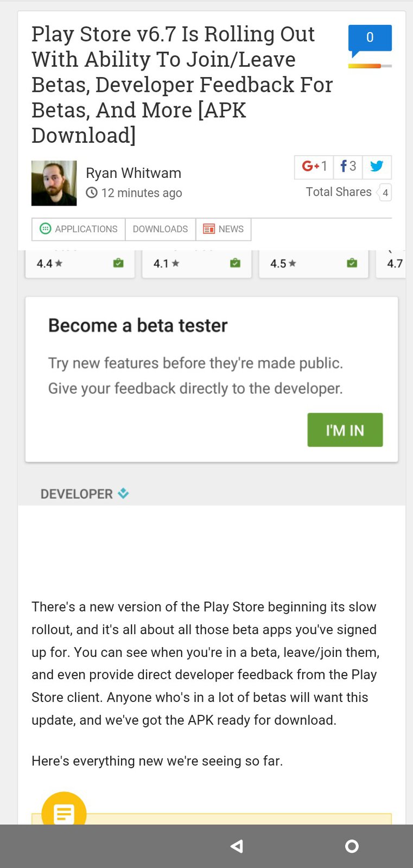
Task: Tap the yellow note icon
Action: pyautogui.click(x=64, y=812)
